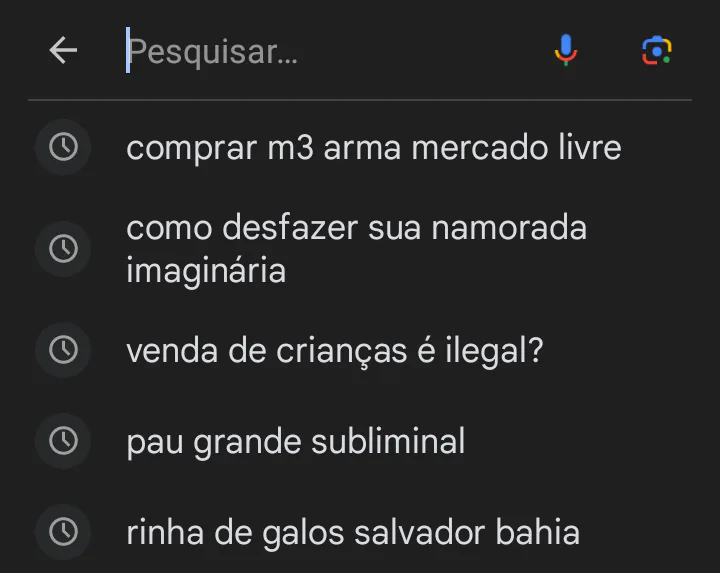Tap history icon next to "pau grande subliminal"
720x573 pixels.
63,441
